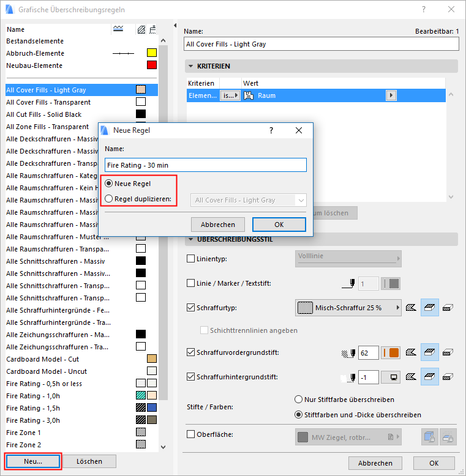Screen dimensions: 466x476
Task: Click down arrow of rule list scrollbar
Action: coord(163,447)
